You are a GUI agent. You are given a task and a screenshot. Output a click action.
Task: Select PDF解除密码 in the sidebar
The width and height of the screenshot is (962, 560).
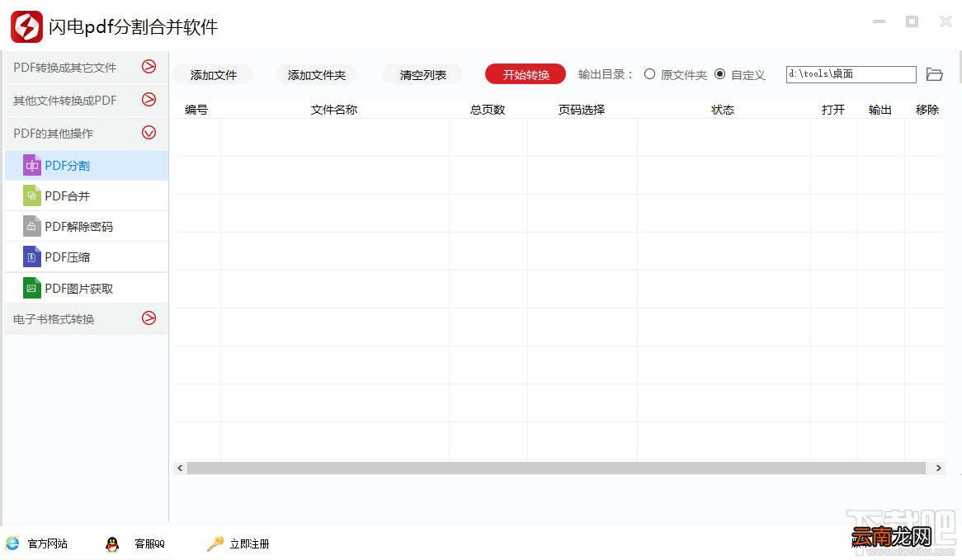tap(87, 227)
